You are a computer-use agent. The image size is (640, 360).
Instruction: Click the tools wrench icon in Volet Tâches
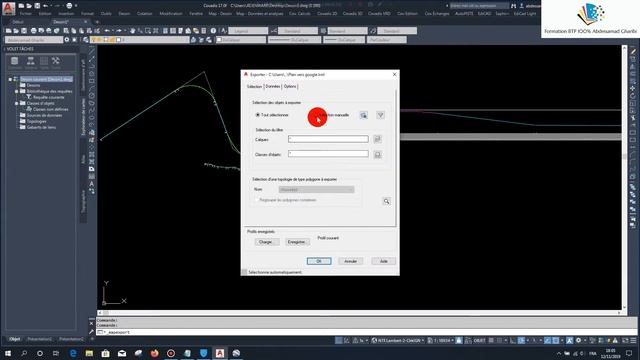pyautogui.click(x=56, y=62)
